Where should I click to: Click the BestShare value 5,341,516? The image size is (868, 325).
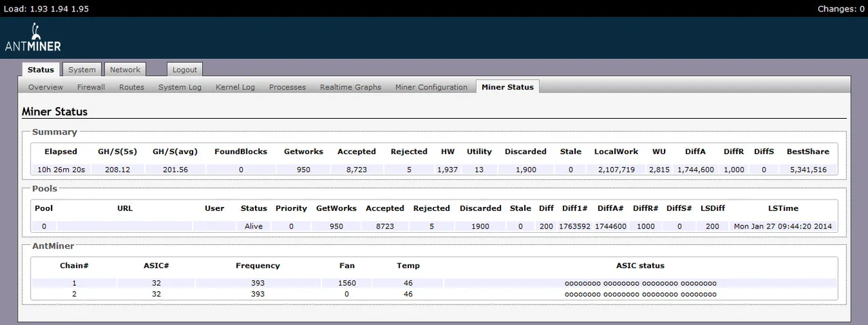click(x=808, y=170)
